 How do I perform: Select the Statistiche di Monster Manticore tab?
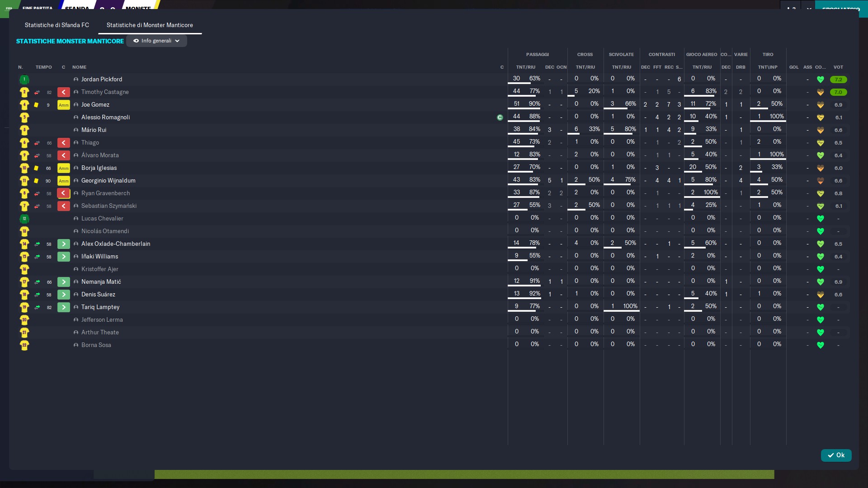pyautogui.click(x=150, y=25)
